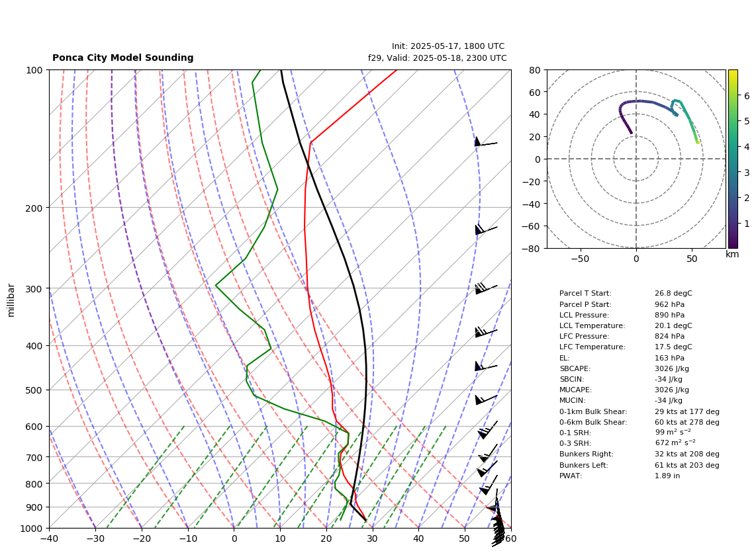Click the '1000' pressure axis tick label
The width and height of the screenshot is (756, 553).
31,529
